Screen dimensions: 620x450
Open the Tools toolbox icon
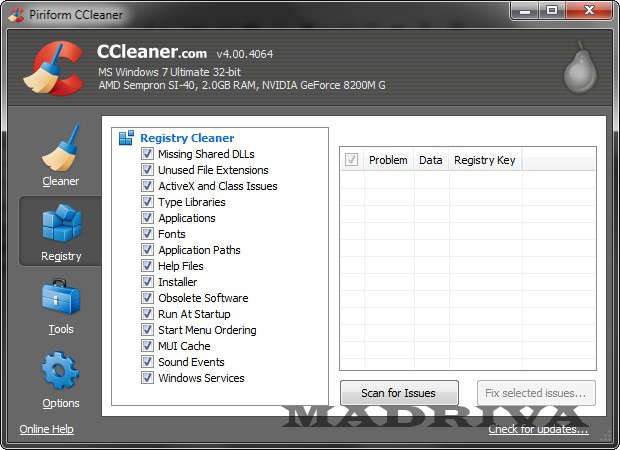click(x=61, y=297)
